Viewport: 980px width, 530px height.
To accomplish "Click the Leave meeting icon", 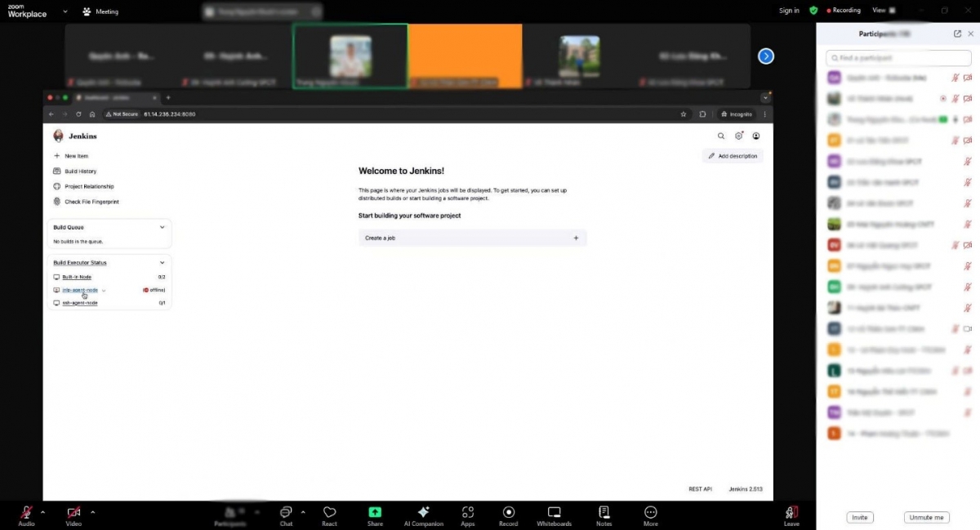I will coord(791,512).
